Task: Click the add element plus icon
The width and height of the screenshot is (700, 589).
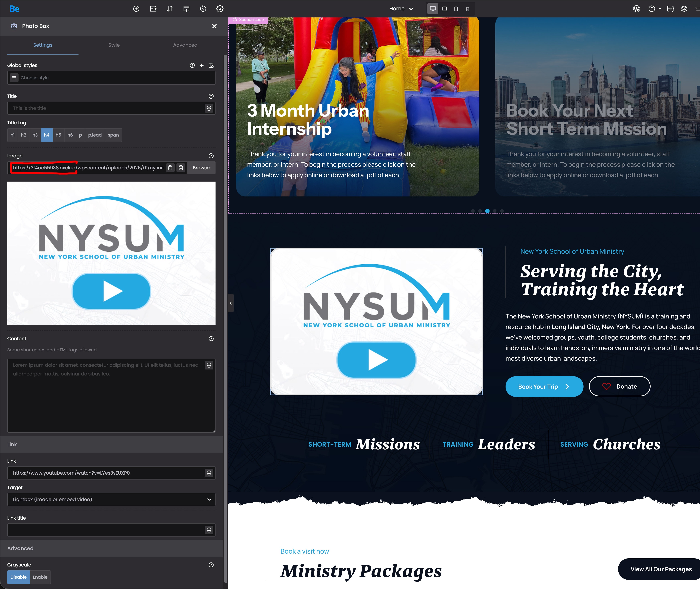Action: tap(136, 9)
